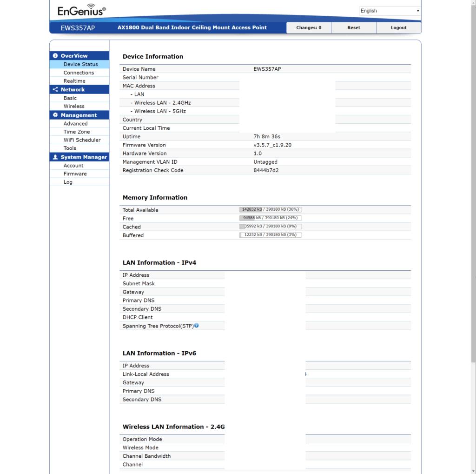This screenshot has height=474, width=476.
Task: Click the EnGenius logo
Action: pyautogui.click(x=81, y=10)
